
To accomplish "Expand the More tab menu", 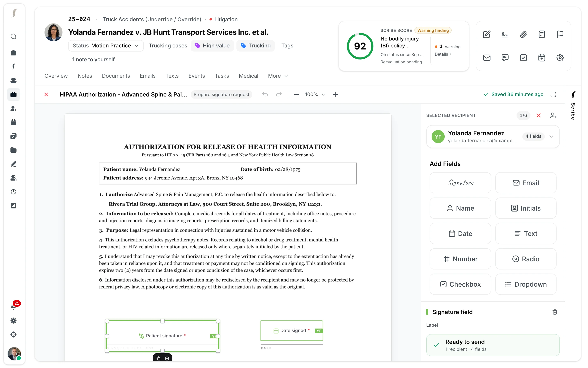I will [x=278, y=76].
